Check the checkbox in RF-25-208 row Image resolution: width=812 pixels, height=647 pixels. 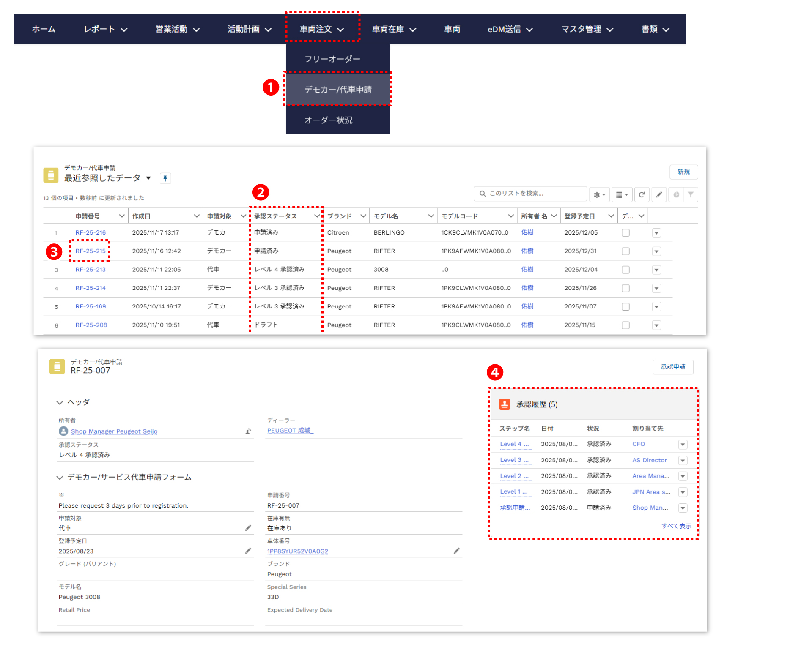(x=625, y=325)
